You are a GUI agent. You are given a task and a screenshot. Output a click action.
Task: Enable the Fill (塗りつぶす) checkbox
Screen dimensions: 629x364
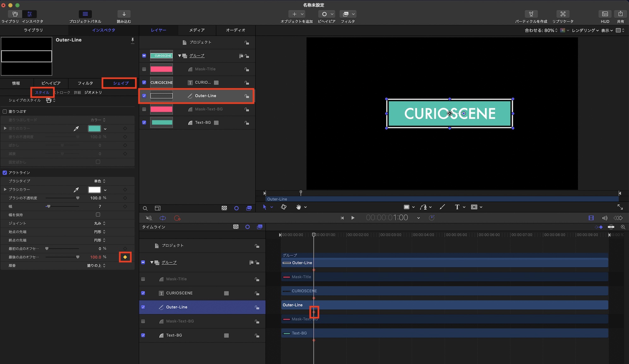pos(5,112)
